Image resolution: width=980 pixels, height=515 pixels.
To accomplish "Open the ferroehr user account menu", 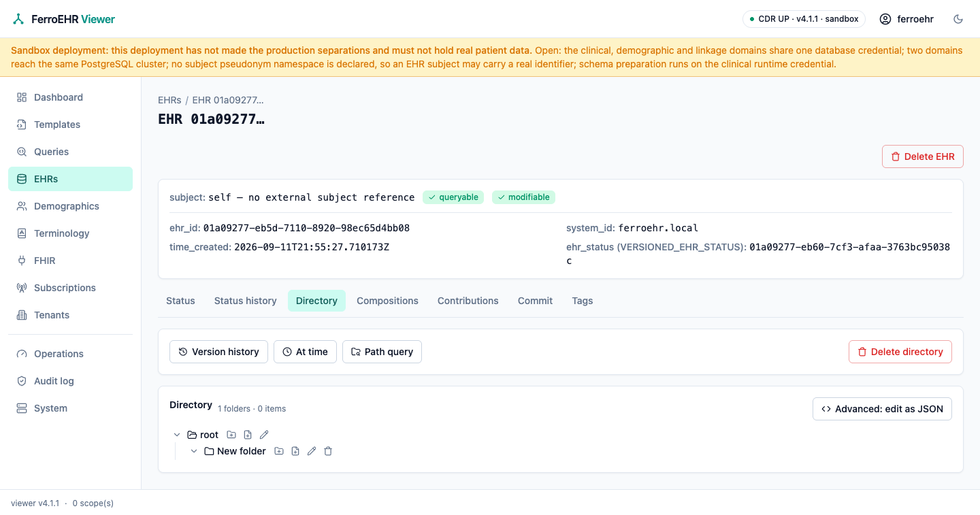I will coord(906,19).
